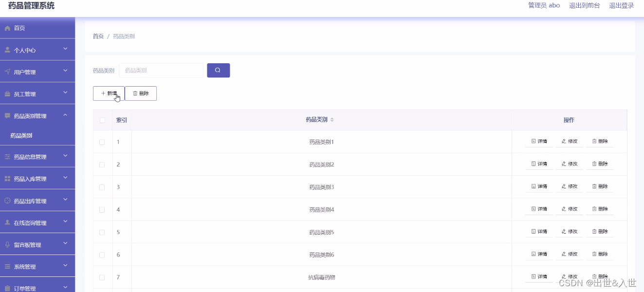Click the 新增 add button
This screenshot has width=644, height=292.
pos(109,93)
